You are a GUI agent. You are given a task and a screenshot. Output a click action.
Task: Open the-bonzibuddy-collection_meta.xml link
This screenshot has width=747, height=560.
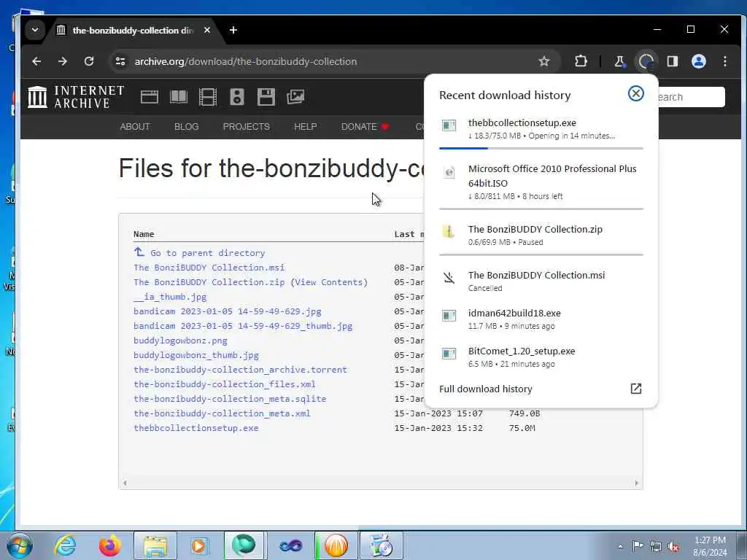[x=222, y=413]
